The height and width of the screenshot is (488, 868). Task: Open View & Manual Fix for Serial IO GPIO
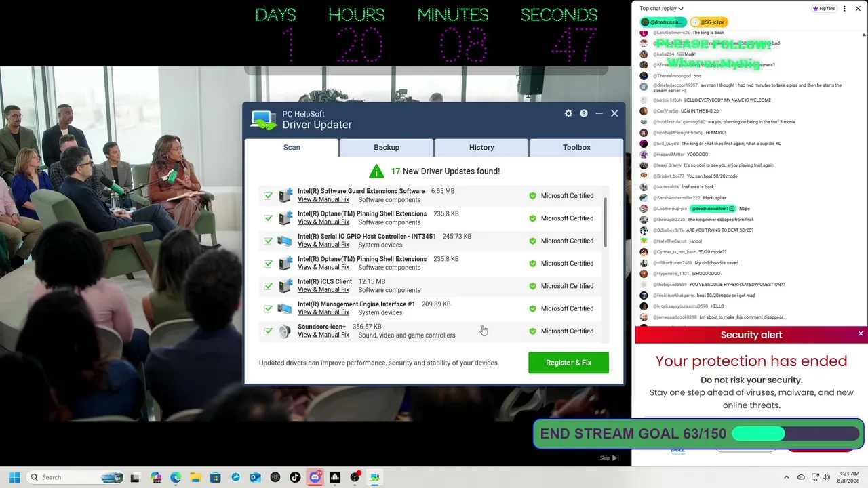pos(323,245)
